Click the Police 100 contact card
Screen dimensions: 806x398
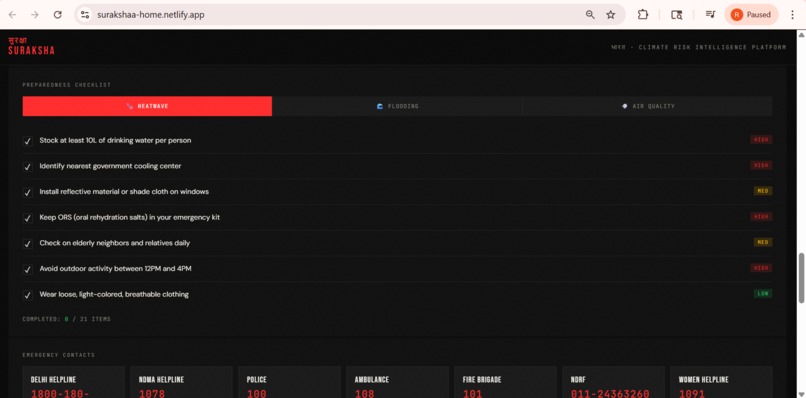[289, 382]
